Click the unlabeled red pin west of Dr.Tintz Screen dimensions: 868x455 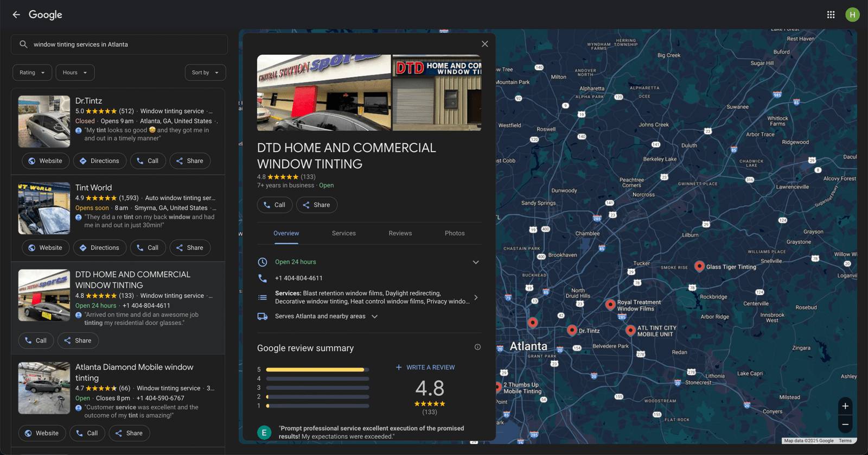click(533, 323)
